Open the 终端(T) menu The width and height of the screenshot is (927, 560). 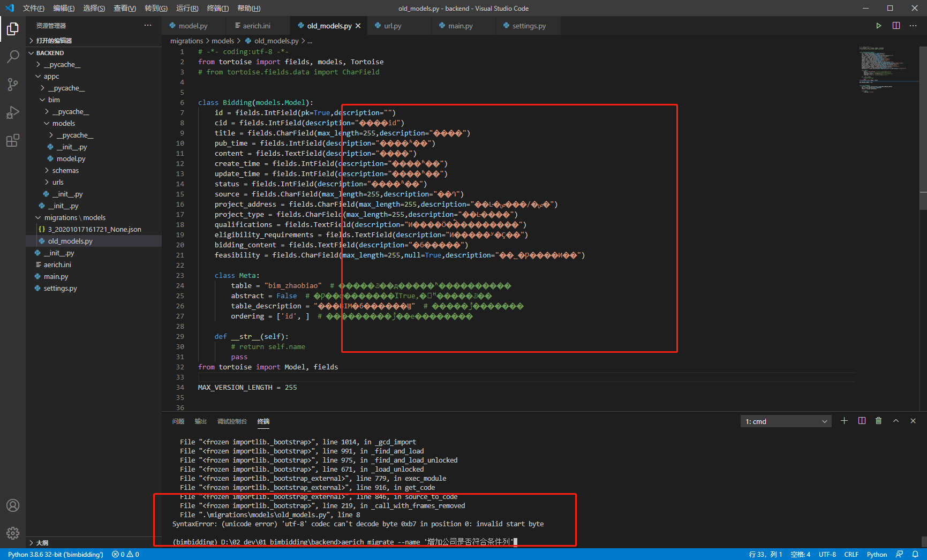(218, 8)
